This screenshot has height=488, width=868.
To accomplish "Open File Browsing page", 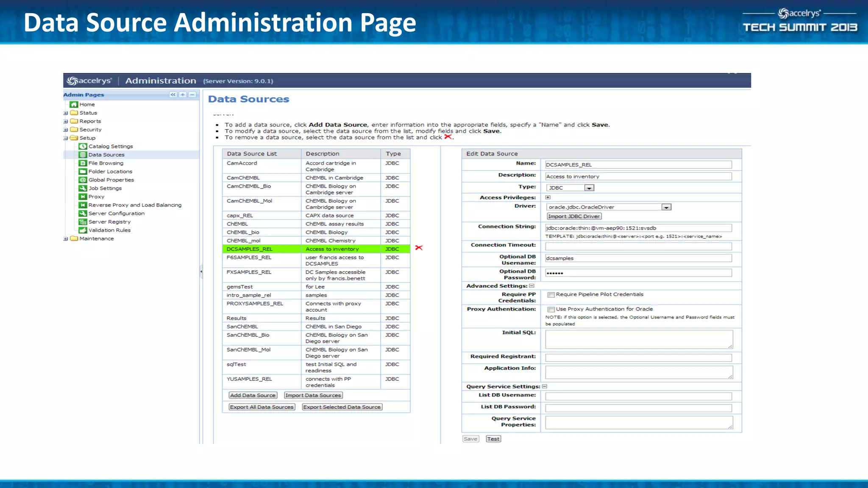I will click(106, 163).
